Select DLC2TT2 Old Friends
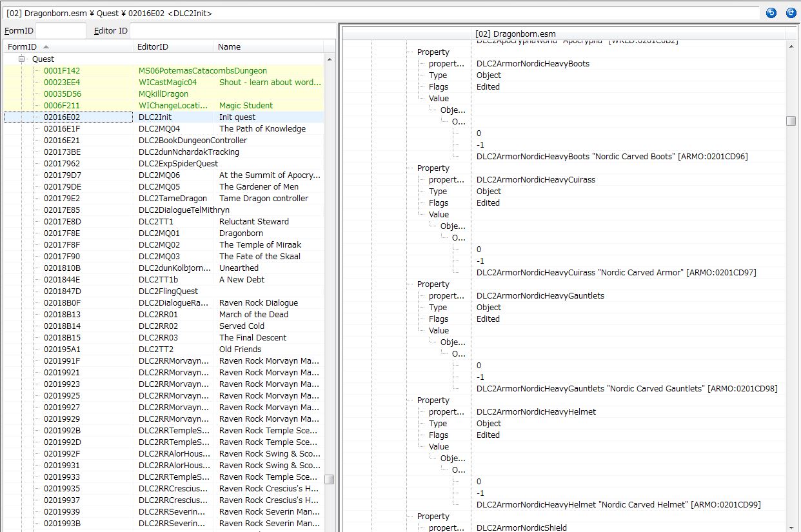This screenshot has width=801, height=532. (164, 349)
